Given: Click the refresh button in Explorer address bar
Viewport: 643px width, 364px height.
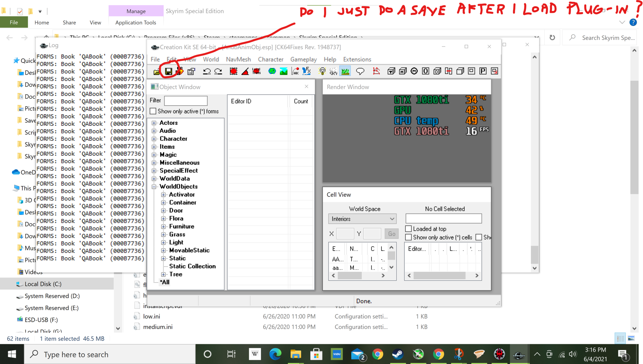Looking at the screenshot, I should (x=552, y=37).
